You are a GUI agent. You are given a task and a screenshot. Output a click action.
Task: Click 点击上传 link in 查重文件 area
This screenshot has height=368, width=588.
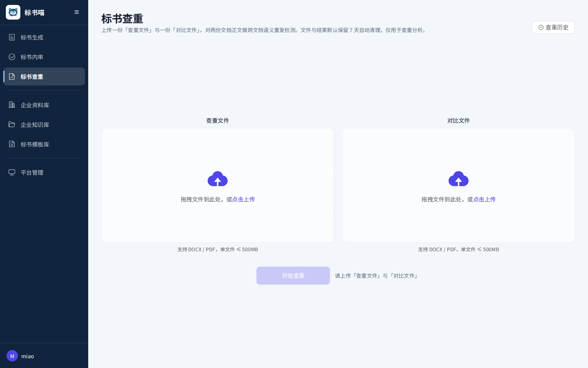243,199
